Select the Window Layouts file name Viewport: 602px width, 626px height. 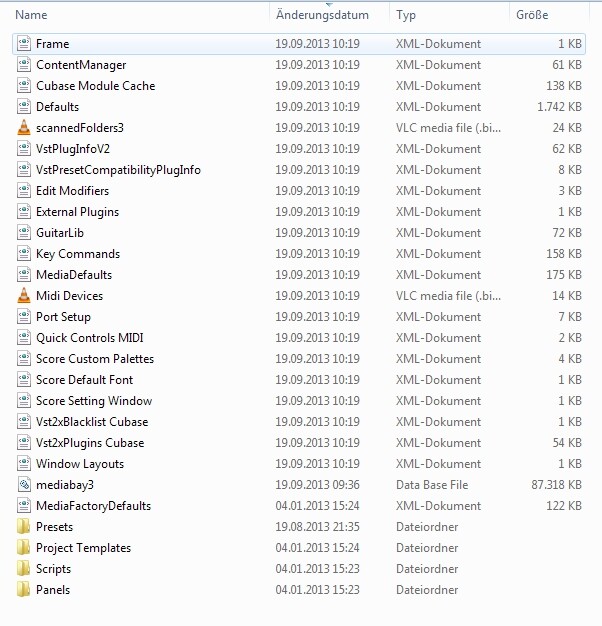click(x=80, y=464)
